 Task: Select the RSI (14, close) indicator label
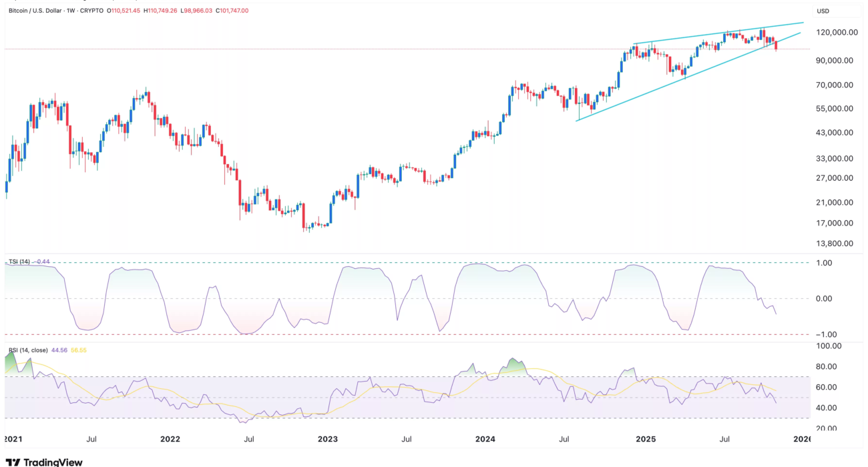[x=28, y=349]
